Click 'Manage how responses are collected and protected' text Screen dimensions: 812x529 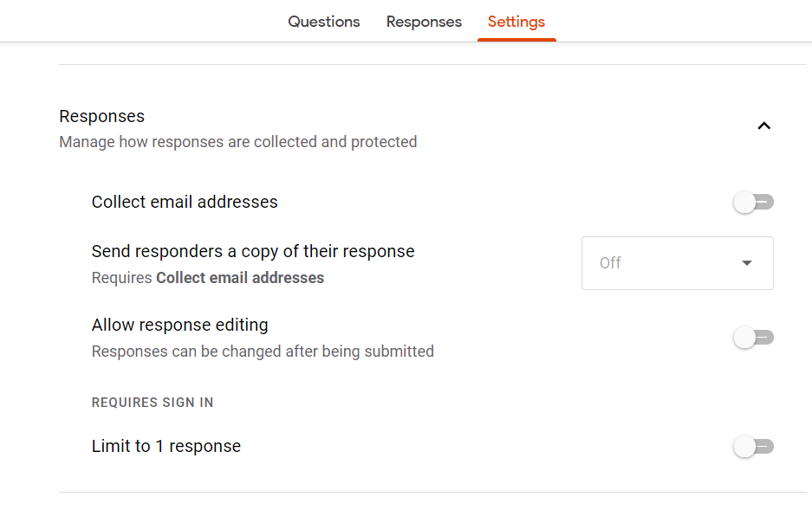238,142
